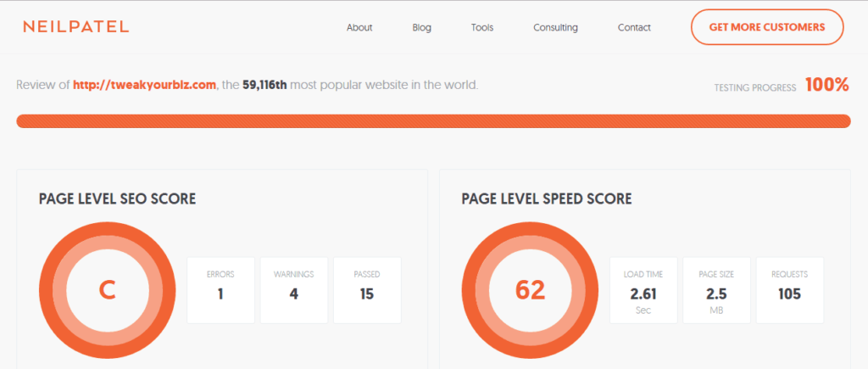Select the Warnings 4 card

[x=294, y=290]
